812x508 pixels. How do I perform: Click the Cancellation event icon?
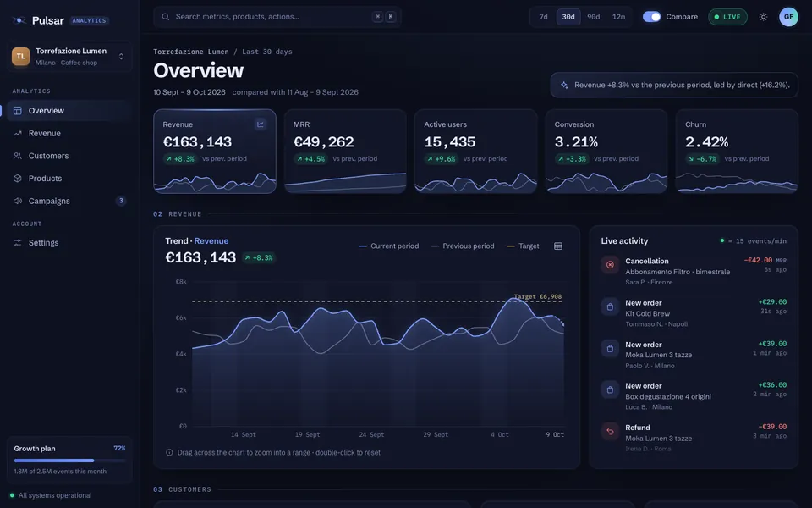(610, 265)
